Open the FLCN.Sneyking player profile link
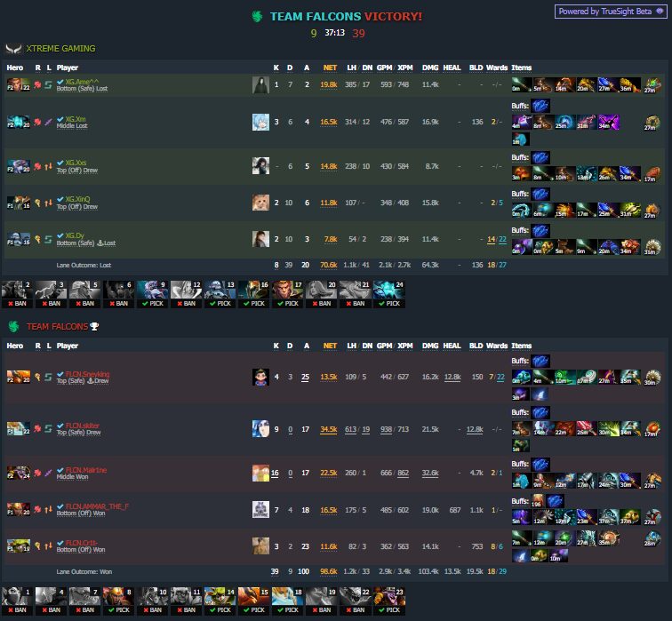The width and height of the screenshot is (672, 621). (x=87, y=374)
